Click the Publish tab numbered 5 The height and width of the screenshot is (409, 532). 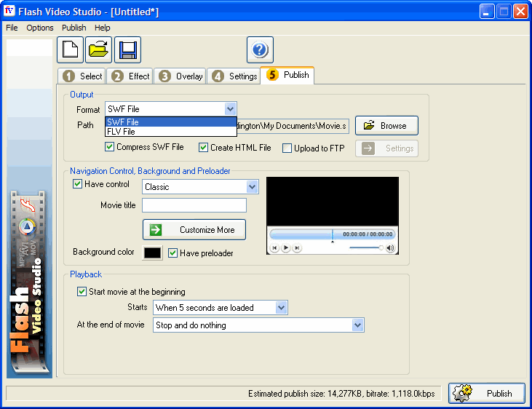point(287,75)
